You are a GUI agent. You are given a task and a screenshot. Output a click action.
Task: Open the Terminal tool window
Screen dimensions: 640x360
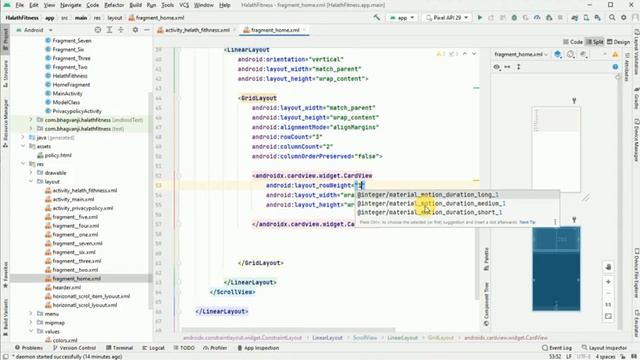point(119,348)
